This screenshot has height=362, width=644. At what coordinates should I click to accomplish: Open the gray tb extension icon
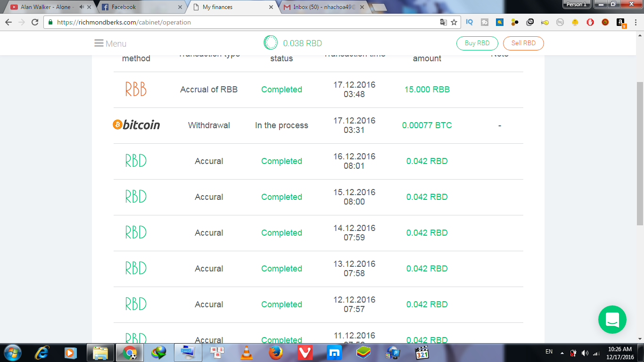(485, 22)
